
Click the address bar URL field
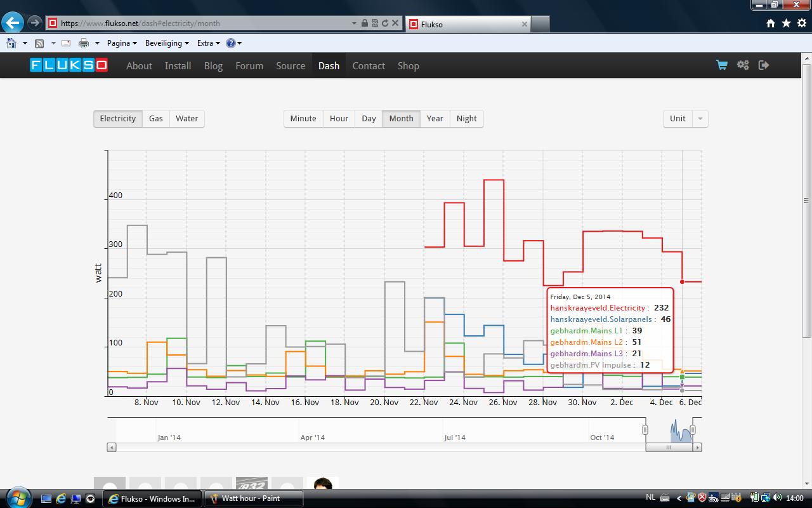click(x=203, y=23)
